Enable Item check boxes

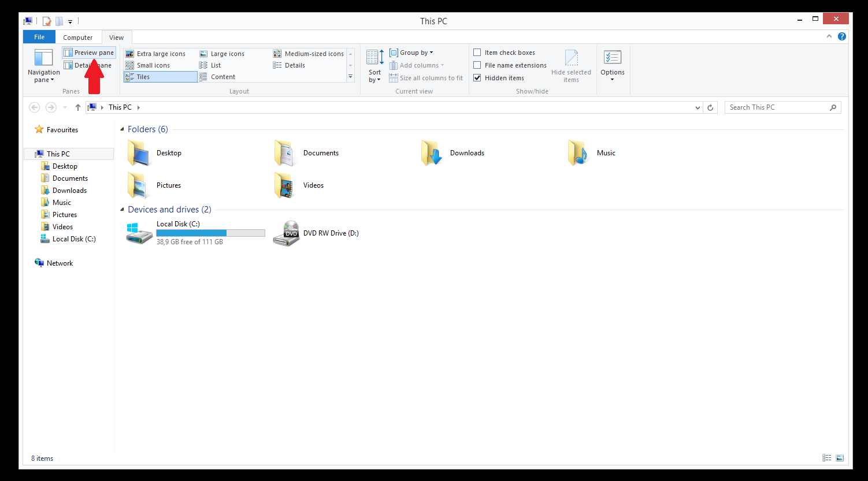point(477,53)
